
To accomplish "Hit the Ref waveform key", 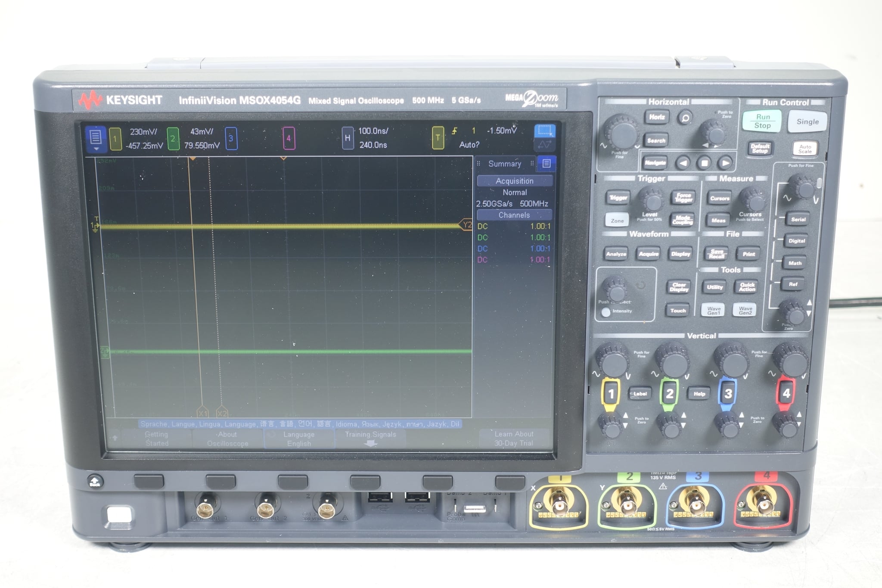I will click(x=793, y=284).
